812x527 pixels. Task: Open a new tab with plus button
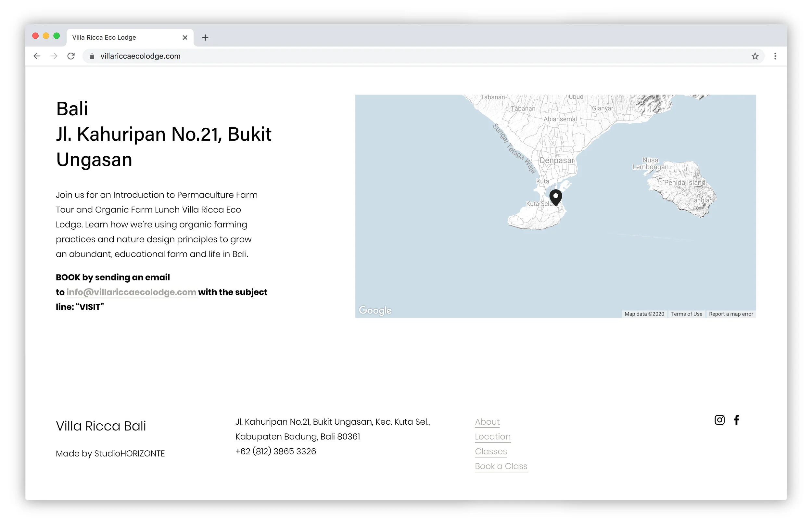[205, 38]
